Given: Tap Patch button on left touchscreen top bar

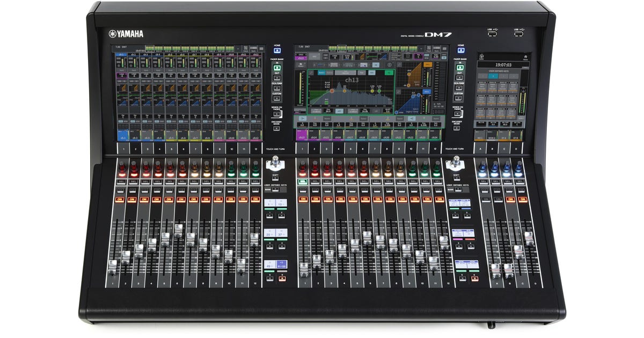Looking at the screenshot, I should (246, 49).
